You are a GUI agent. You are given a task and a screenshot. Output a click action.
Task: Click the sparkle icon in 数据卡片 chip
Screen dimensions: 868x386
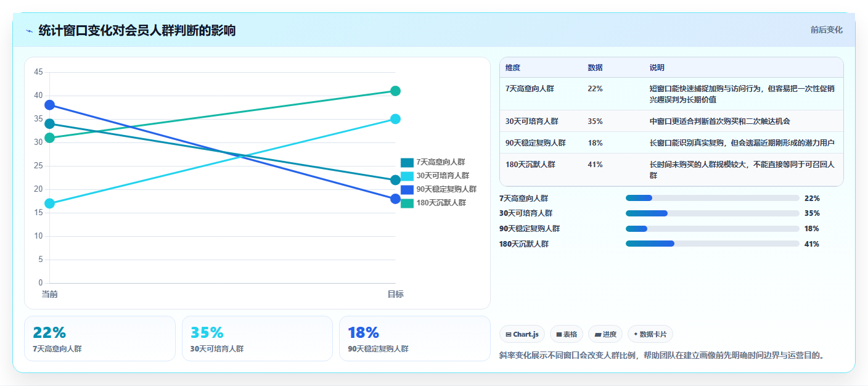636,334
